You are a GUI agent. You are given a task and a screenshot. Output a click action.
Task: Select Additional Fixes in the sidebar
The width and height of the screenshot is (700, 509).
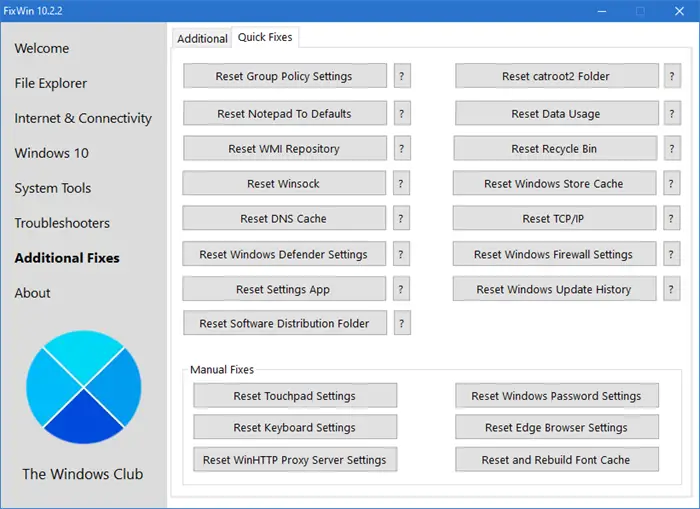tap(67, 258)
